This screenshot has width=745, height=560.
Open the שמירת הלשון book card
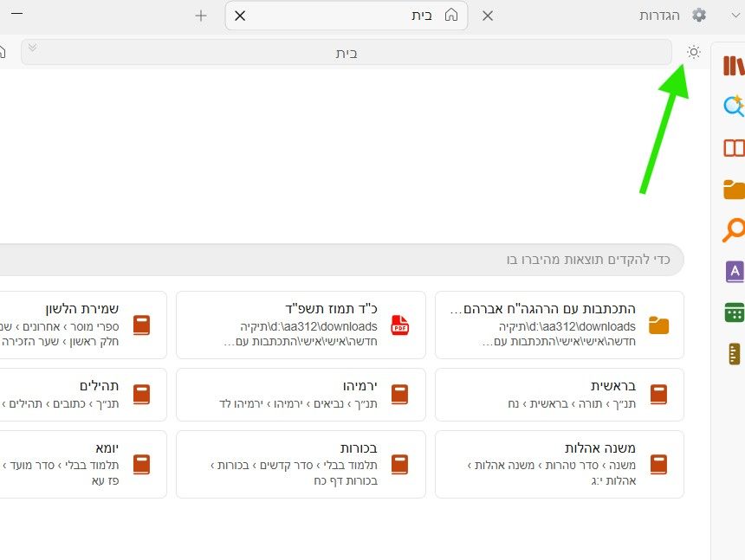tap(83, 325)
